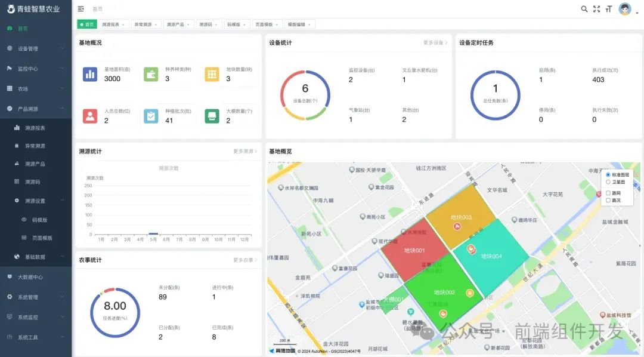Open the search icon in the header
This screenshot has width=644, height=357.
coord(584,8)
